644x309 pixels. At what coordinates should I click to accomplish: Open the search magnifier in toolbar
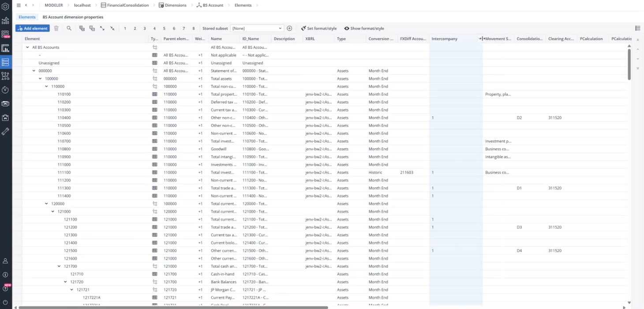pos(69,28)
